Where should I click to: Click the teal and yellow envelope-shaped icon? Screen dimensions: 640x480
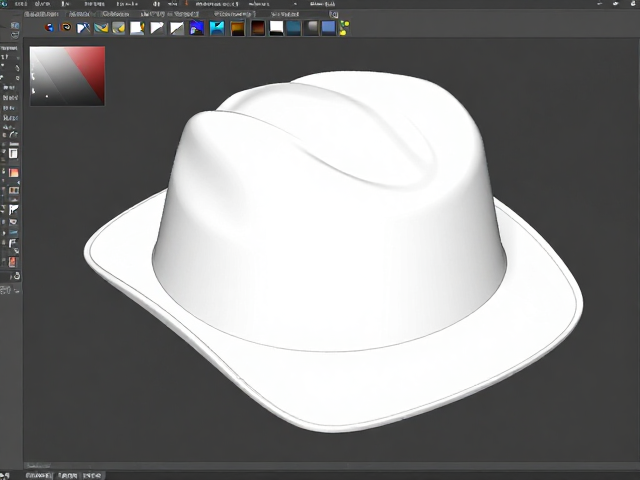click(x=101, y=28)
